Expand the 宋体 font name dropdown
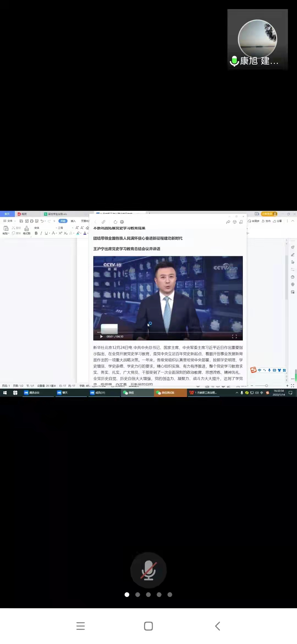The image size is (297, 644). pos(56,228)
